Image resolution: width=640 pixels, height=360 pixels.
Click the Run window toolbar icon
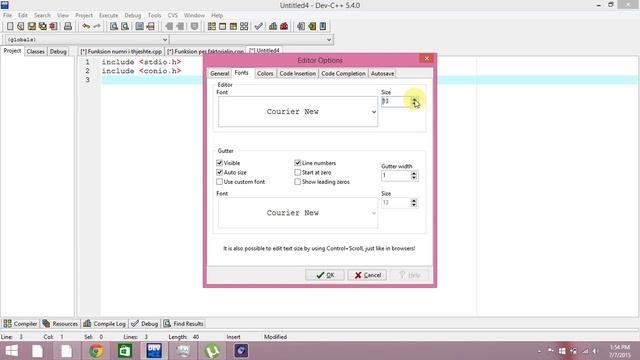click(x=222, y=27)
